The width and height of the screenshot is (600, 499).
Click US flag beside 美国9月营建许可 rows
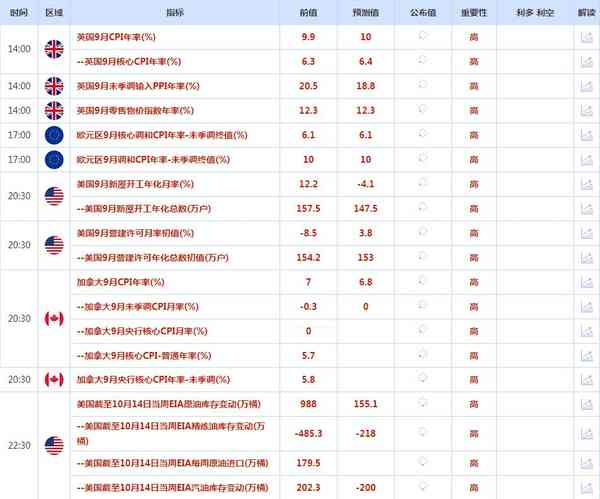pyautogui.click(x=54, y=245)
